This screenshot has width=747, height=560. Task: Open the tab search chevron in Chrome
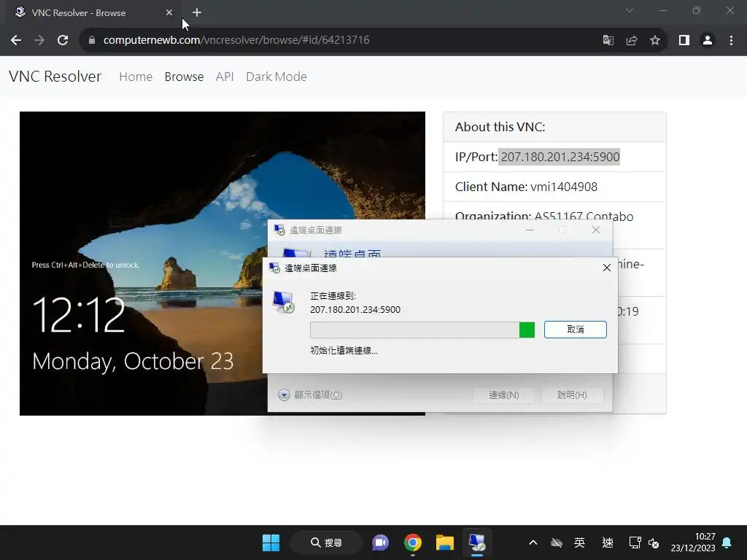coord(630,10)
